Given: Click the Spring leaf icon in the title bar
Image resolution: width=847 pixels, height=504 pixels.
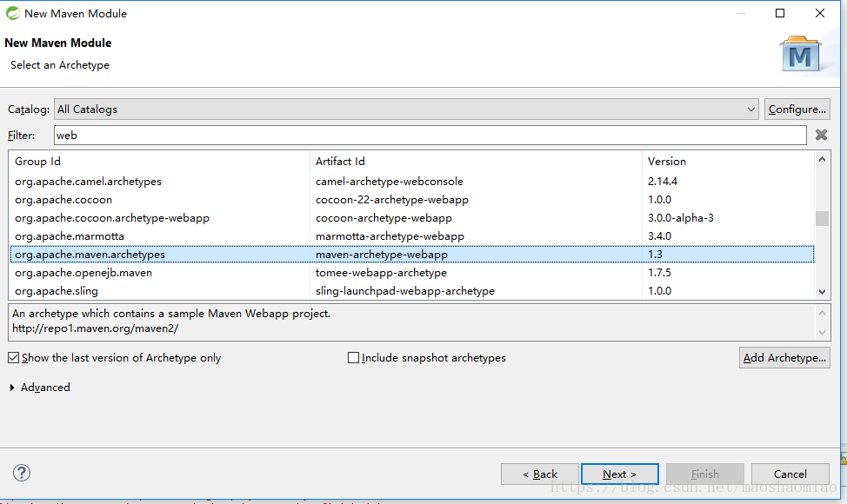Looking at the screenshot, I should (x=12, y=14).
